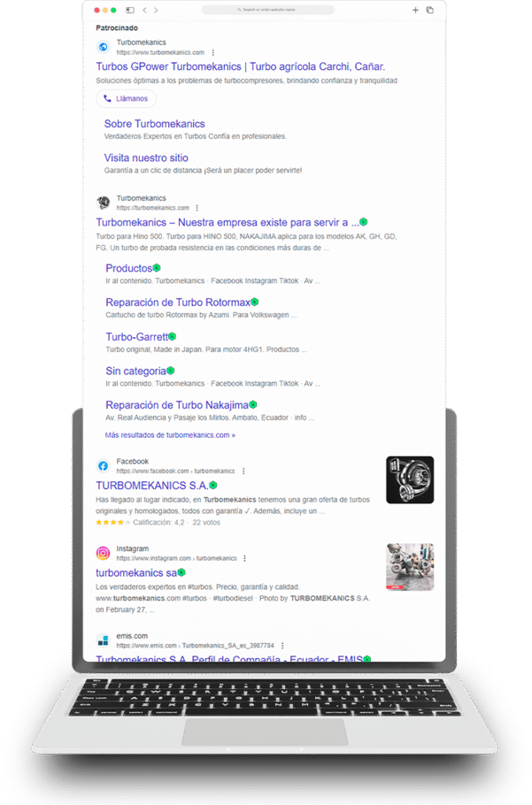The image size is (532, 805).
Task: Click Más resultados de turbomekanics.com
Action: (171, 435)
